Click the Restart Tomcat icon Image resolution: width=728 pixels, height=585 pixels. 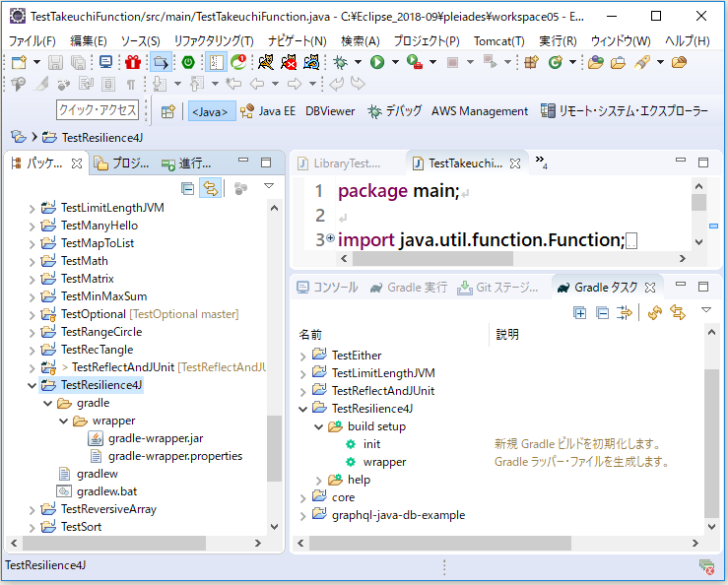coord(311,62)
